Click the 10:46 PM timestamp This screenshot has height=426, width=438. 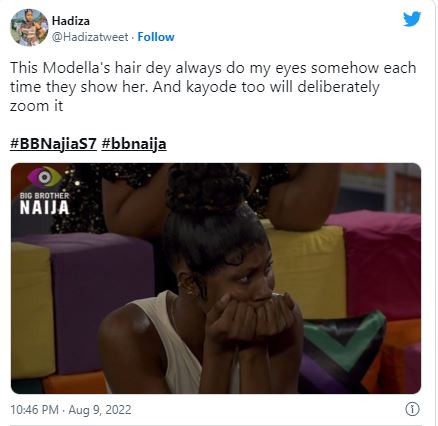[x=34, y=410]
